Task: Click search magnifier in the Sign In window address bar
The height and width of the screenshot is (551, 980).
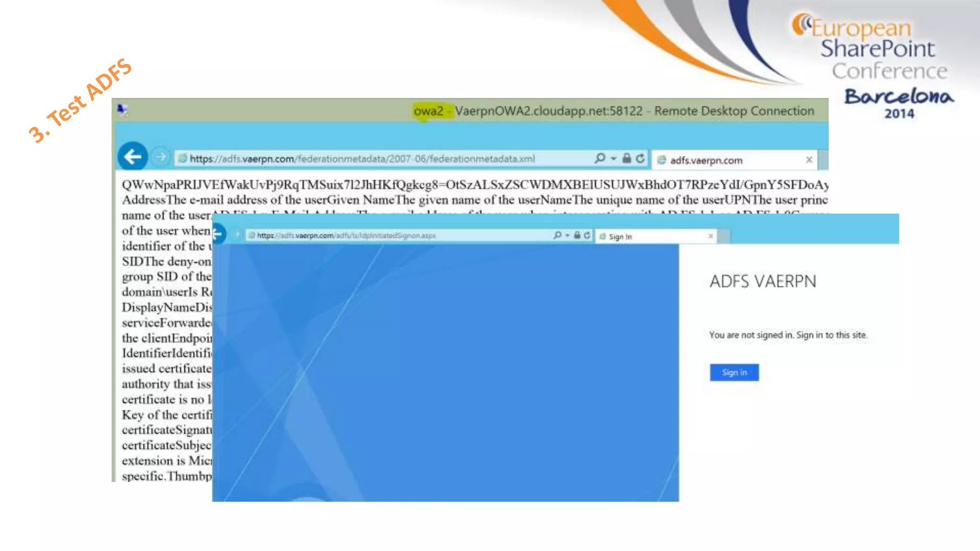Action: tap(557, 235)
